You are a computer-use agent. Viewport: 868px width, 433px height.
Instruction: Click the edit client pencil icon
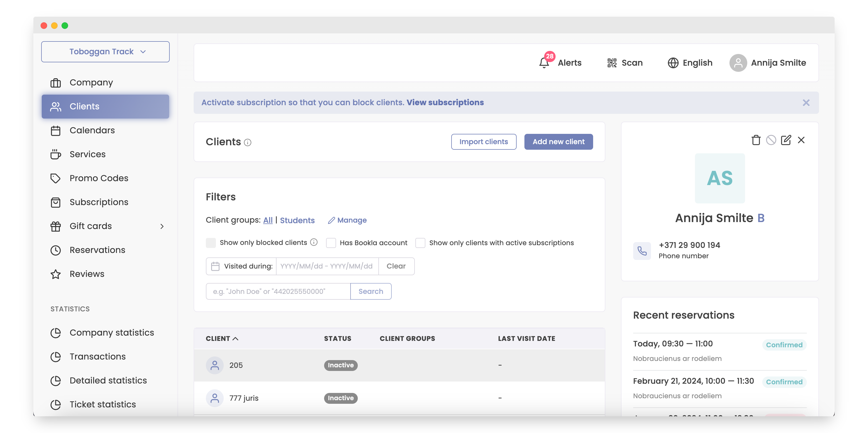[x=786, y=140]
